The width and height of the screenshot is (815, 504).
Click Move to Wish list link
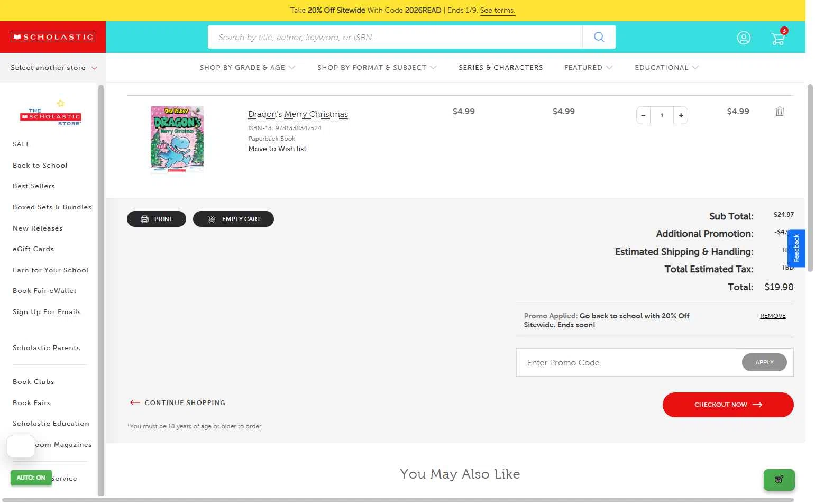[277, 149]
